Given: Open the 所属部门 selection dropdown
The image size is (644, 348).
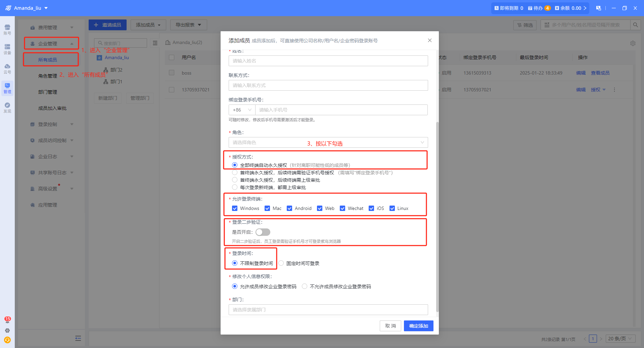Looking at the screenshot, I should (328, 310).
